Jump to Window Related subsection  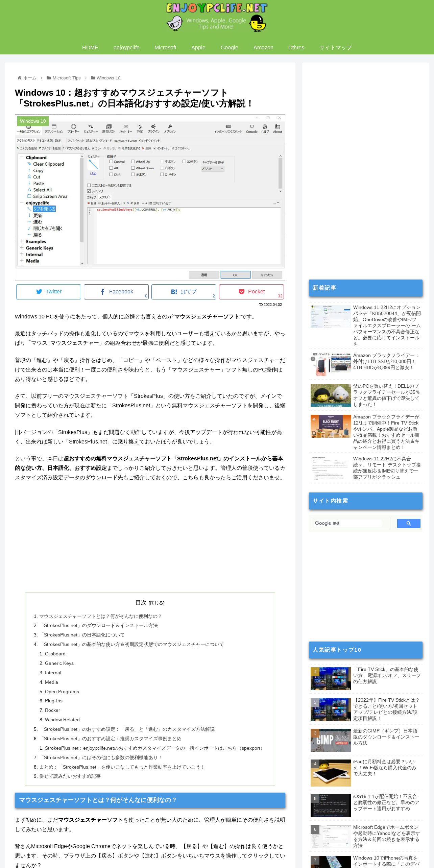pyautogui.click(x=62, y=720)
